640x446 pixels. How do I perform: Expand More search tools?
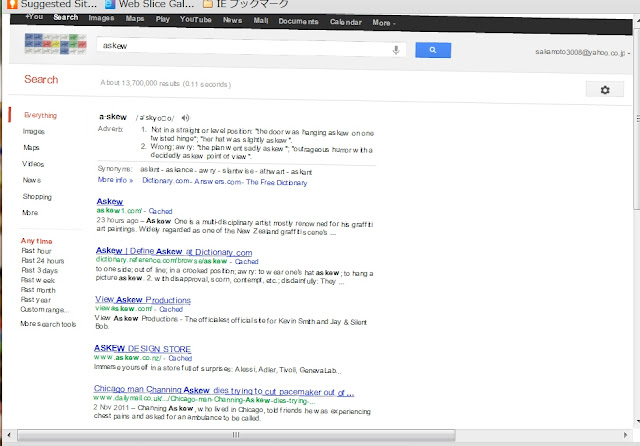pos(48,324)
